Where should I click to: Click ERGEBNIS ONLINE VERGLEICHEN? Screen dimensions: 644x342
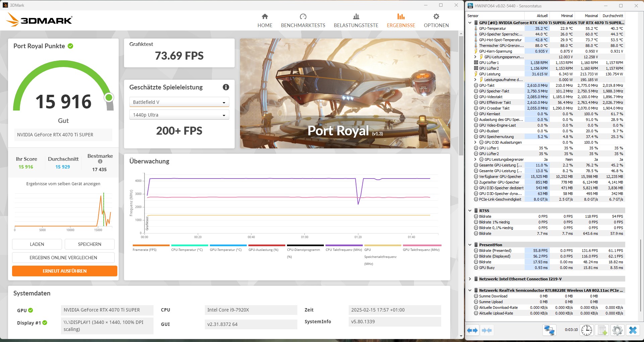click(x=63, y=258)
